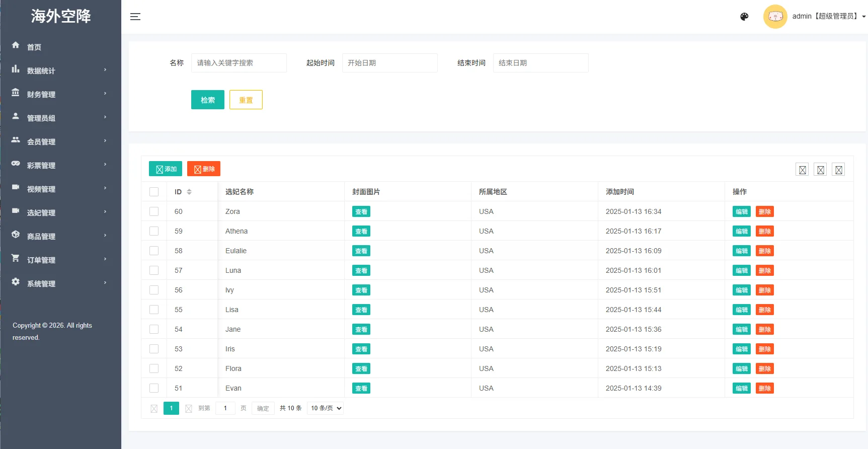Image resolution: width=868 pixels, height=449 pixels.
Task: Click the shopping cart icon for 订单管理
Action: [x=16, y=258]
